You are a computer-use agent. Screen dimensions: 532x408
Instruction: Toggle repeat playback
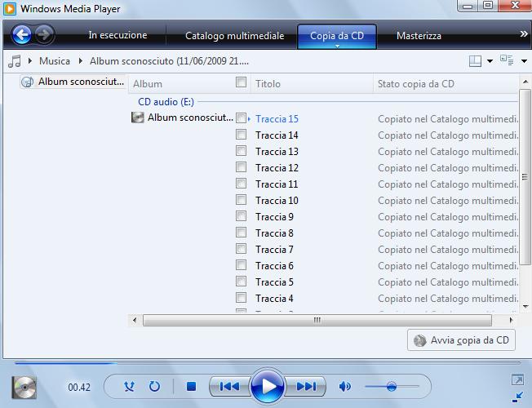click(x=154, y=386)
